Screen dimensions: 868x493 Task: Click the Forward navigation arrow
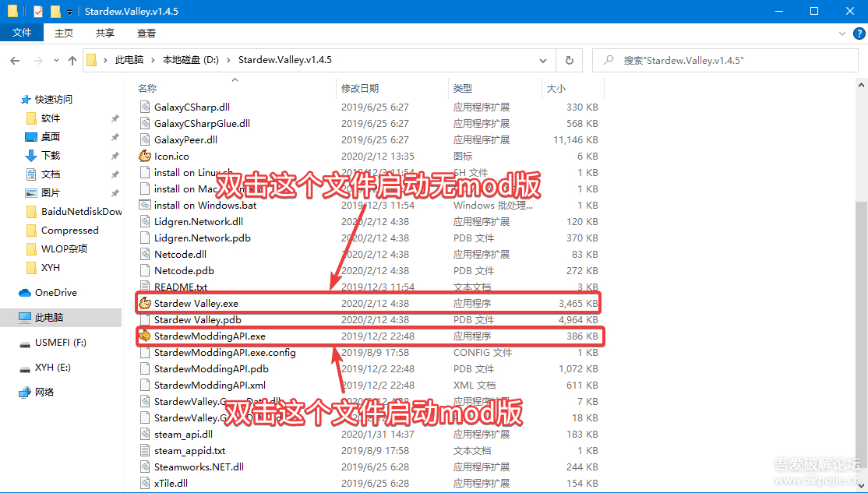tap(37, 60)
